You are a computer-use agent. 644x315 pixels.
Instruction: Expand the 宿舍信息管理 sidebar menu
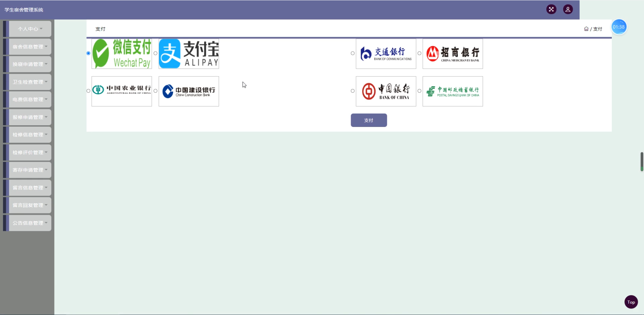(30, 47)
